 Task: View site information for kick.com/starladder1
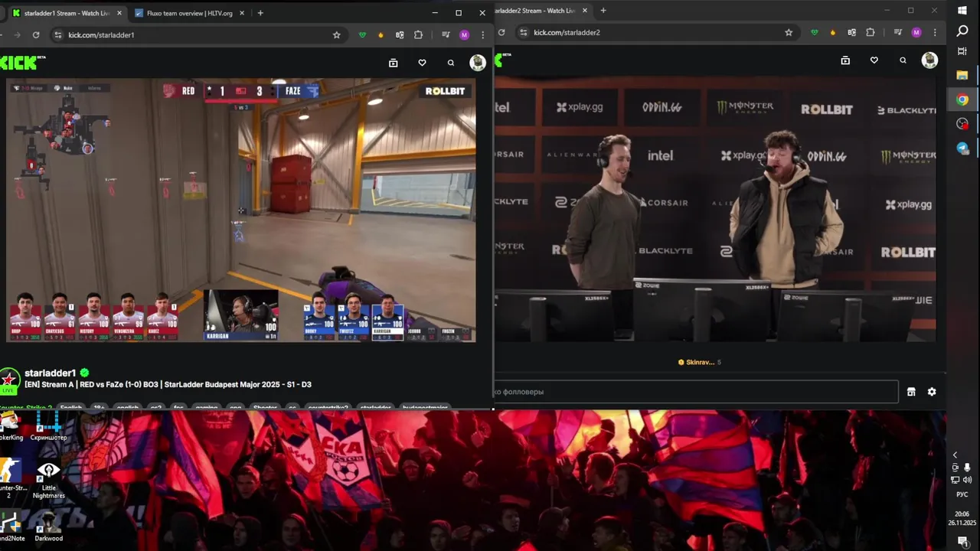tap(57, 34)
